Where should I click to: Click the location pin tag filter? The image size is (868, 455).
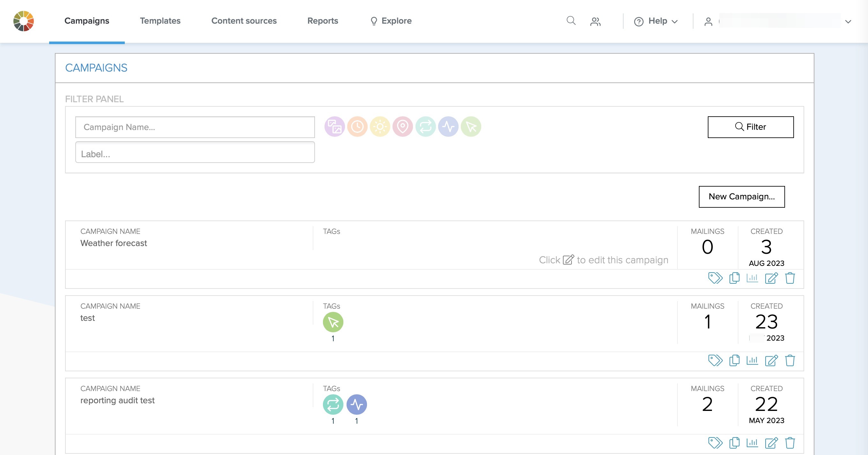[x=403, y=127]
